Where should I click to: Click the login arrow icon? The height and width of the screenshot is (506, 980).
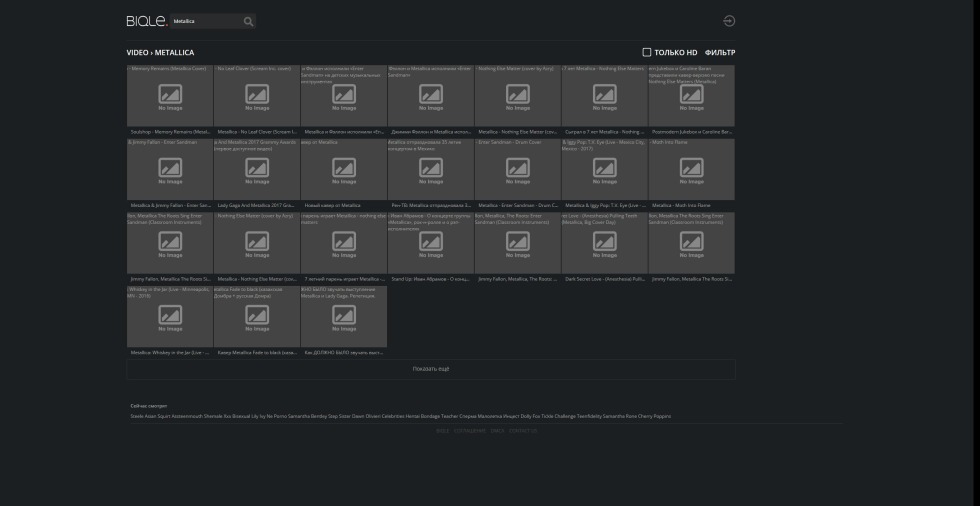(x=728, y=21)
